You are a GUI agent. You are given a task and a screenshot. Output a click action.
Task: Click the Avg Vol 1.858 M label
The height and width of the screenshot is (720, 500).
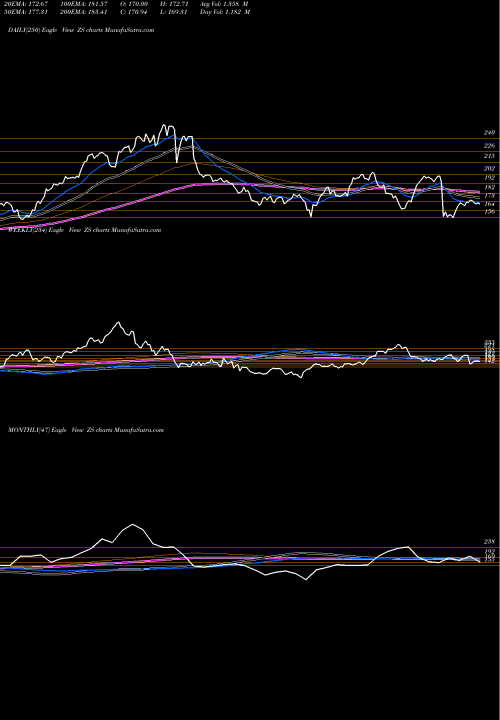click(225, 4)
